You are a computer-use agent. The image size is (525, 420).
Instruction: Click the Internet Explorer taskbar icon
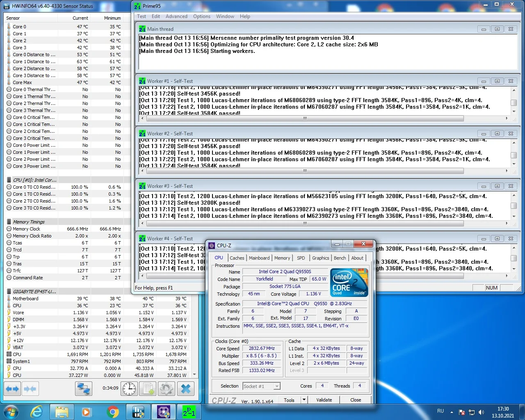pyautogui.click(x=37, y=411)
